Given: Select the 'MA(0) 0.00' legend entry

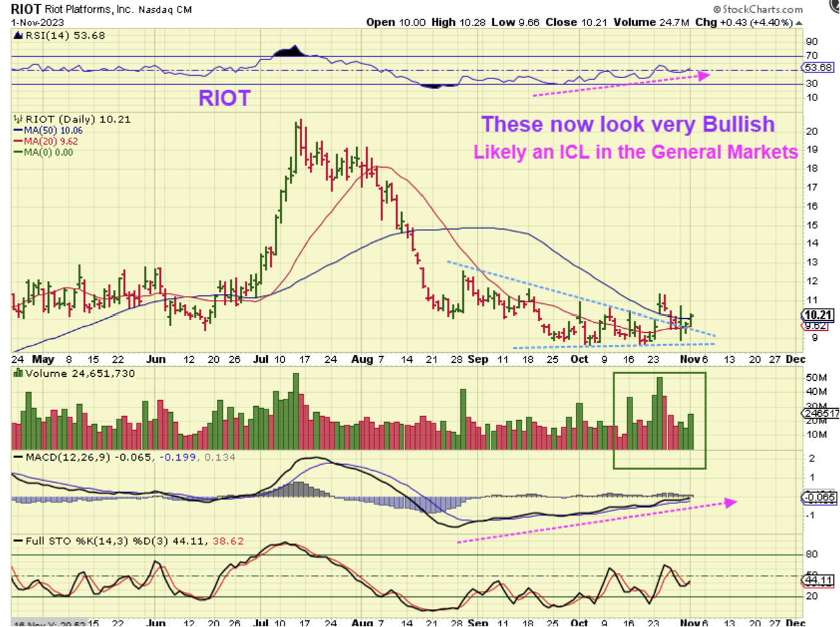Looking at the screenshot, I should pos(44,152).
